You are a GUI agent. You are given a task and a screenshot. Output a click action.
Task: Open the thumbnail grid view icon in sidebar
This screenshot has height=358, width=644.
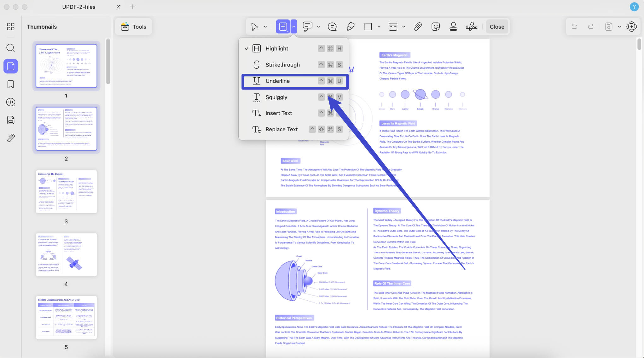[10, 26]
